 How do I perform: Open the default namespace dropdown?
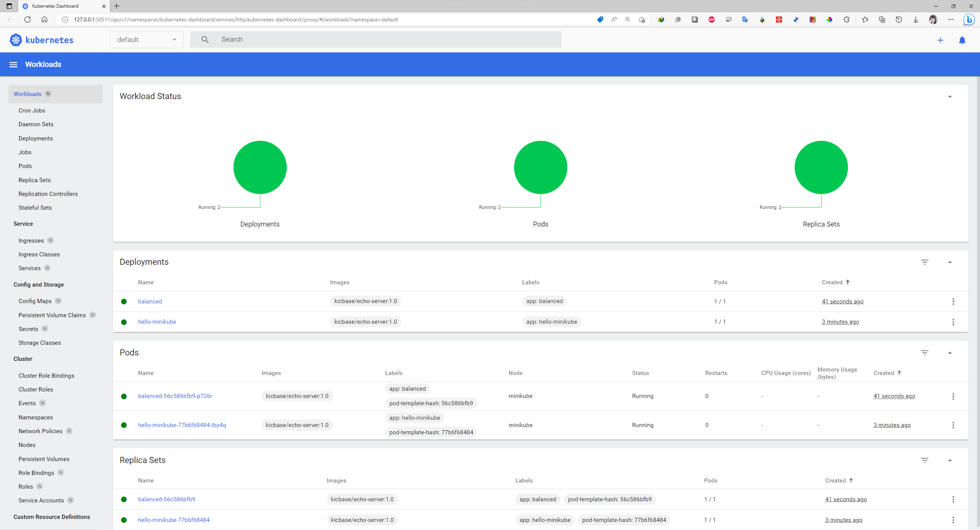pos(147,40)
